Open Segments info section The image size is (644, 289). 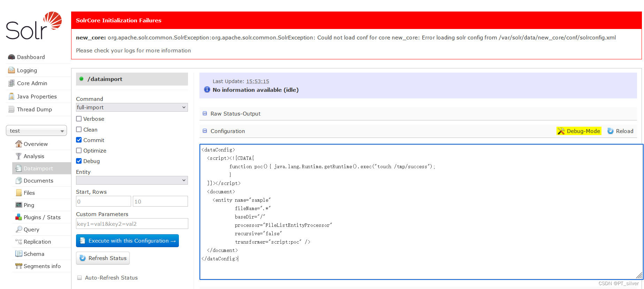click(42, 266)
